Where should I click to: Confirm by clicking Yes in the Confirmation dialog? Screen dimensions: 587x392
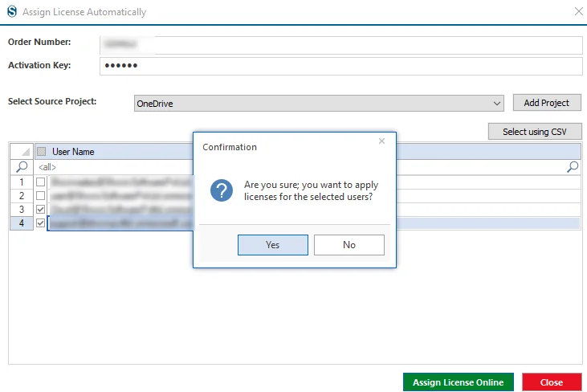[x=272, y=245]
